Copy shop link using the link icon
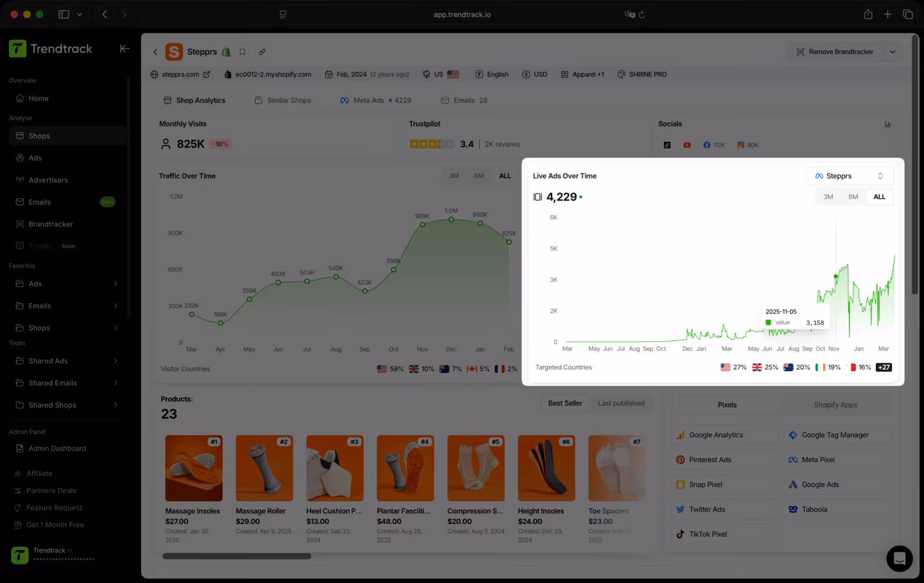Screen dimensions: 924x583 261,51
